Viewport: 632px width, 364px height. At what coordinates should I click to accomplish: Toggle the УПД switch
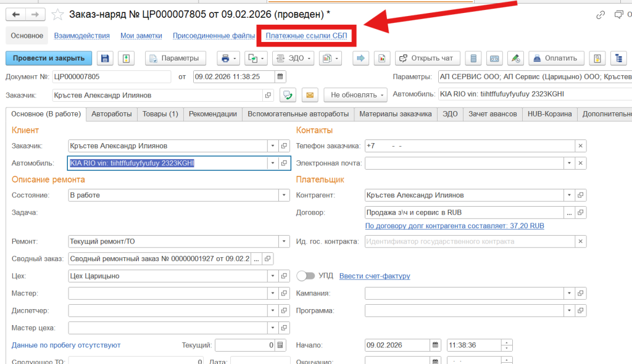(x=306, y=276)
